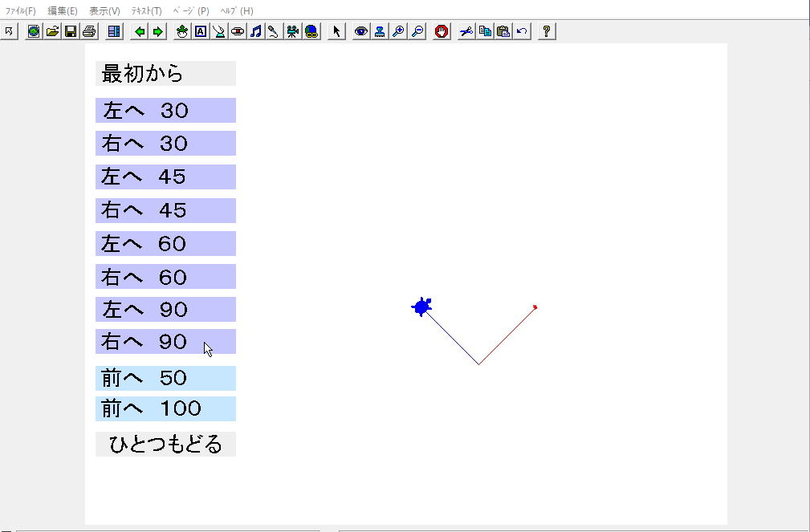Click the green left arrow page icon
Viewport: 810px width, 532px height.
point(140,31)
